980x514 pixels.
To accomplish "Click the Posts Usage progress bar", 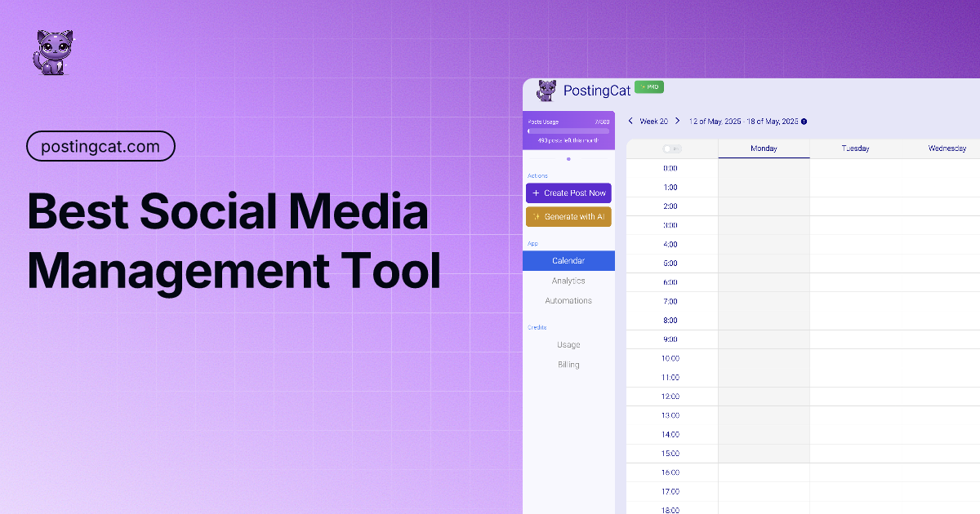I will [568, 131].
